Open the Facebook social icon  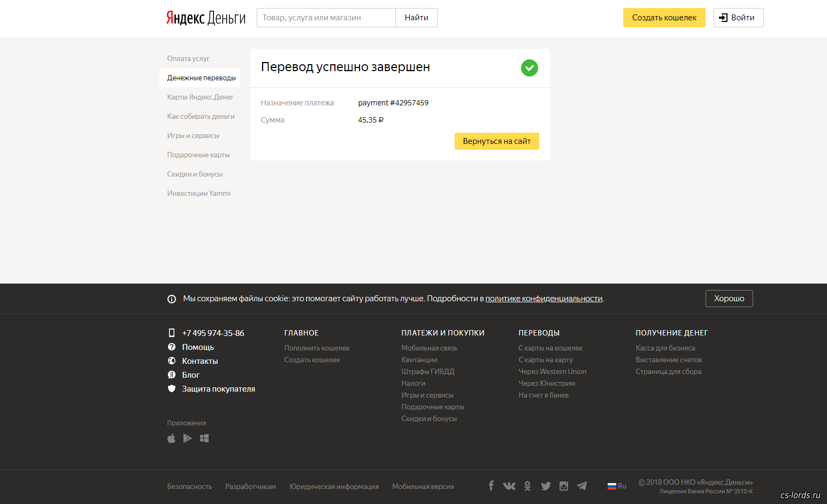click(x=491, y=485)
